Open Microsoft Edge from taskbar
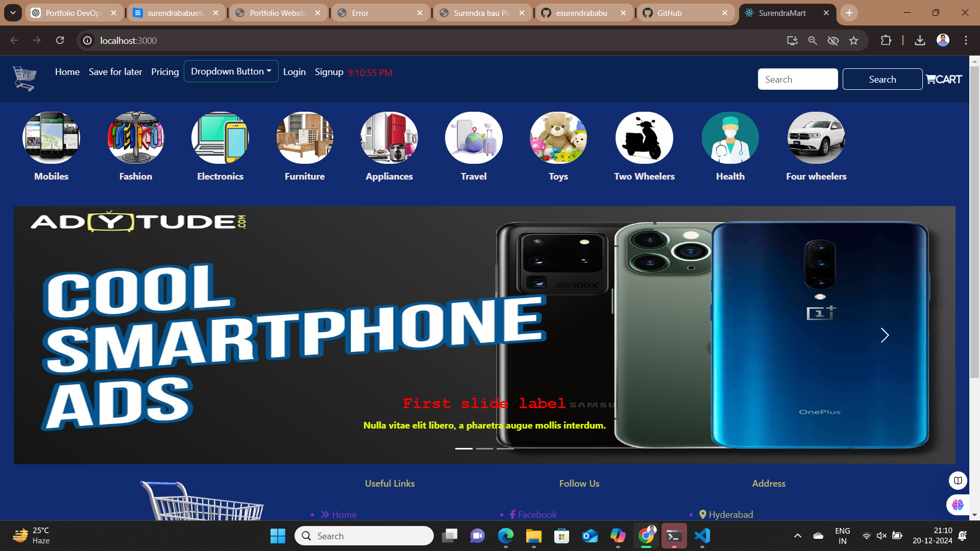The height and width of the screenshot is (551, 980). click(505, 536)
